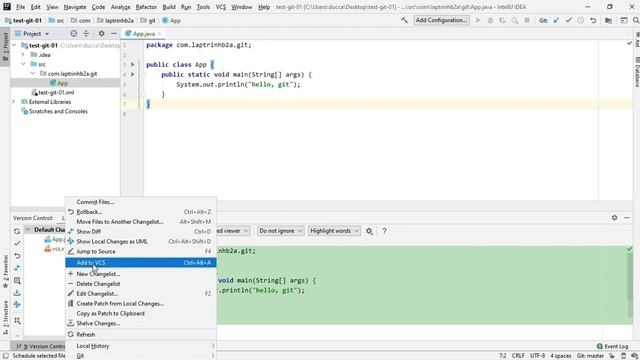Click Show Diff icon in Version Control sidebar
Screen dimensions: 640x360
pos(17,268)
